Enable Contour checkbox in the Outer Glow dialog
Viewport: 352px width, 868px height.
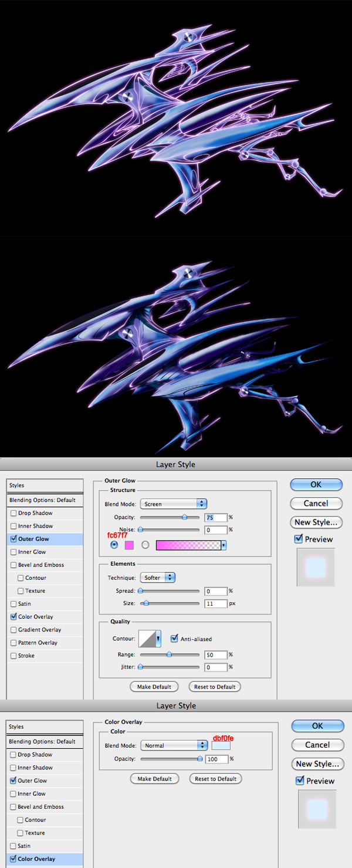pyautogui.click(x=21, y=578)
